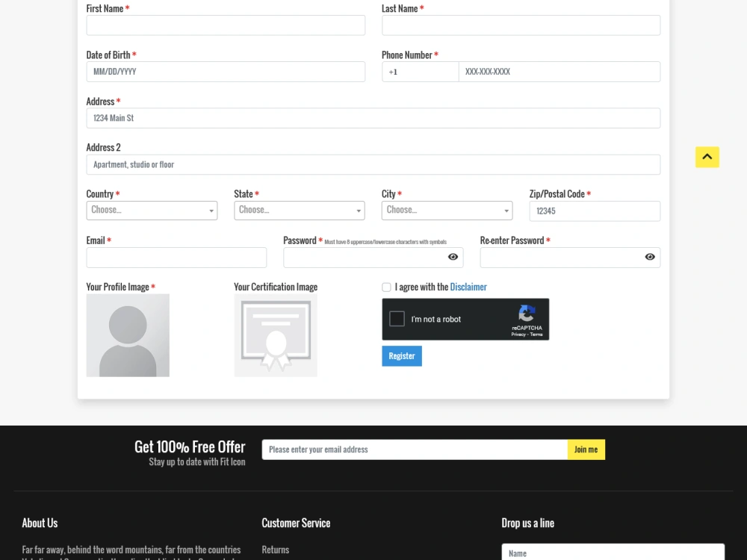Click the yellow scroll-to-top arrow button
The image size is (747, 560).
point(707,157)
